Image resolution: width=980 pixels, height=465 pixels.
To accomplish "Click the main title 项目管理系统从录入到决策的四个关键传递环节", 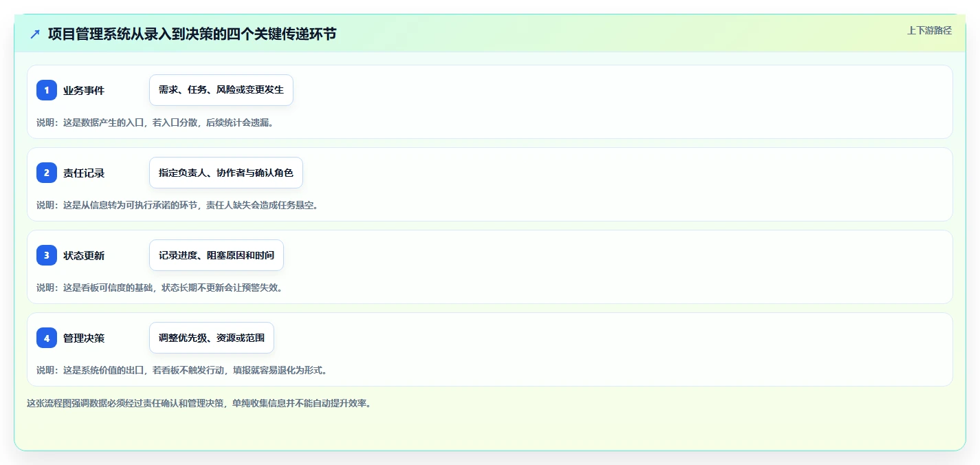I will pyautogui.click(x=192, y=34).
